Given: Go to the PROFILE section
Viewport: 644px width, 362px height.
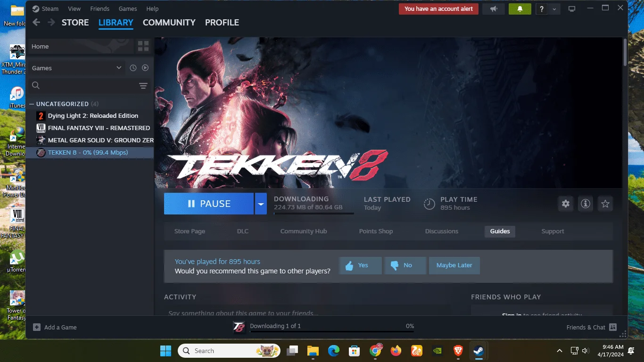Looking at the screenshot, I should click(222, 23).
